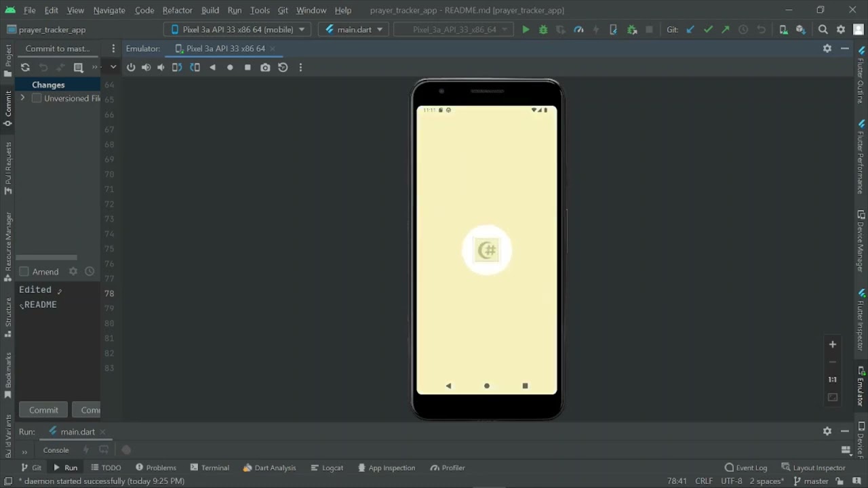This screenshot has height=488, width=868.
Task: Expand the Unversioned Files node
Action: pos(22,98)
